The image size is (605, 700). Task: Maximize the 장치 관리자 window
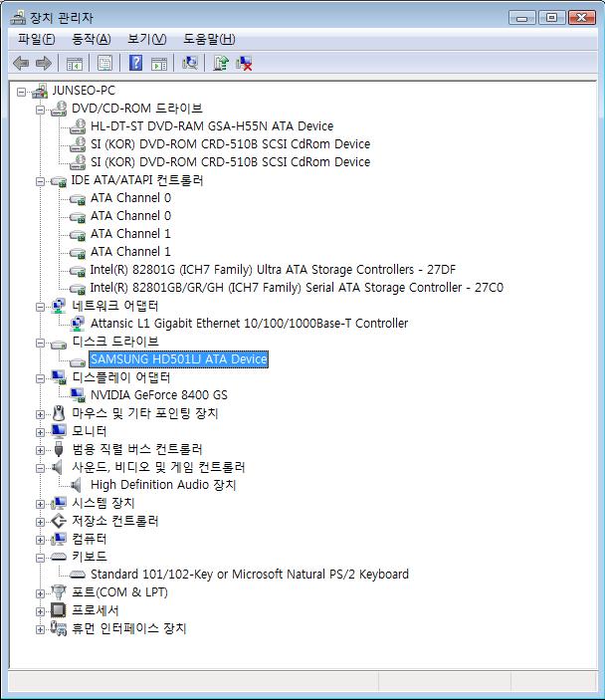click(x=551, y=17)
